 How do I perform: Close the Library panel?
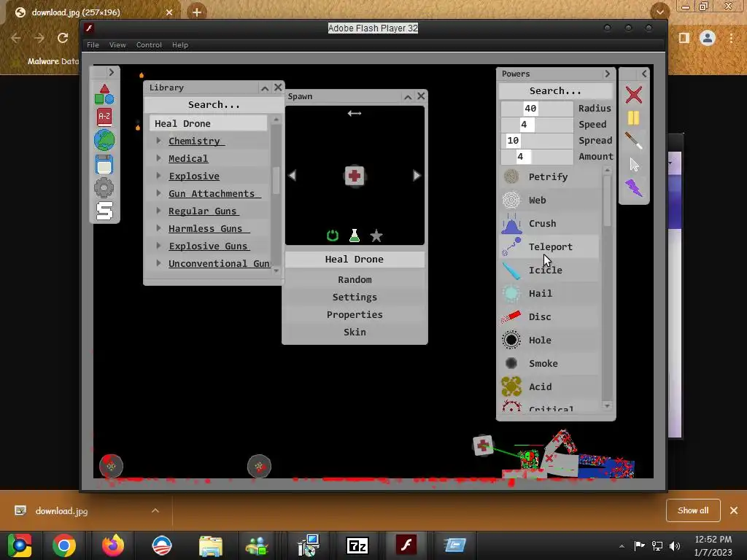(x=278, y=87)
